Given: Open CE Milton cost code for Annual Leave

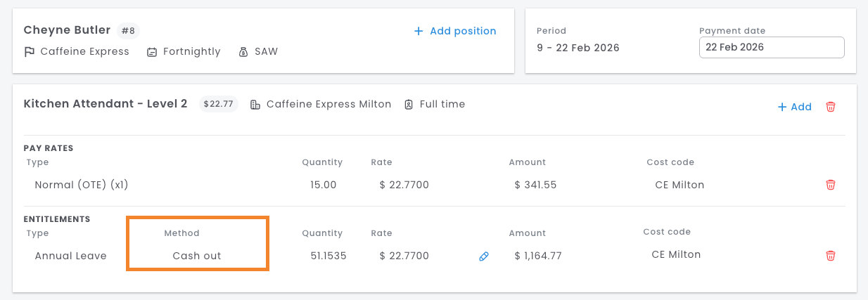Looking at the screenshot, I should [677, 254].
